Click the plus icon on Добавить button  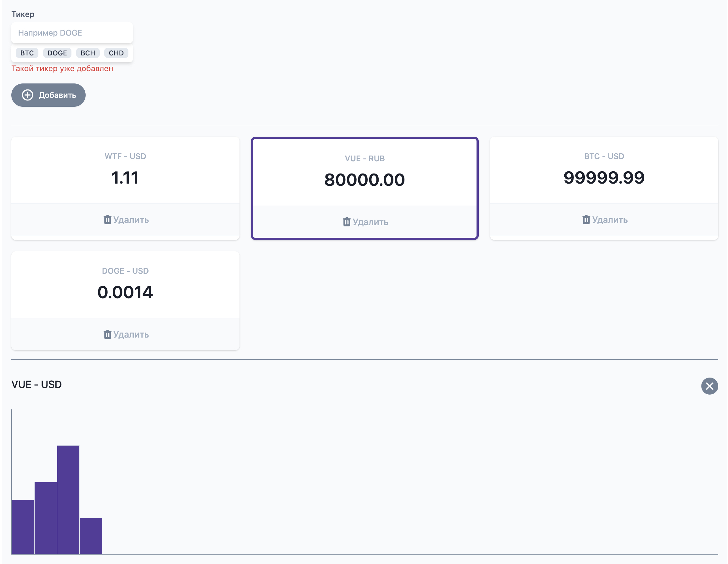click(27, 95)
